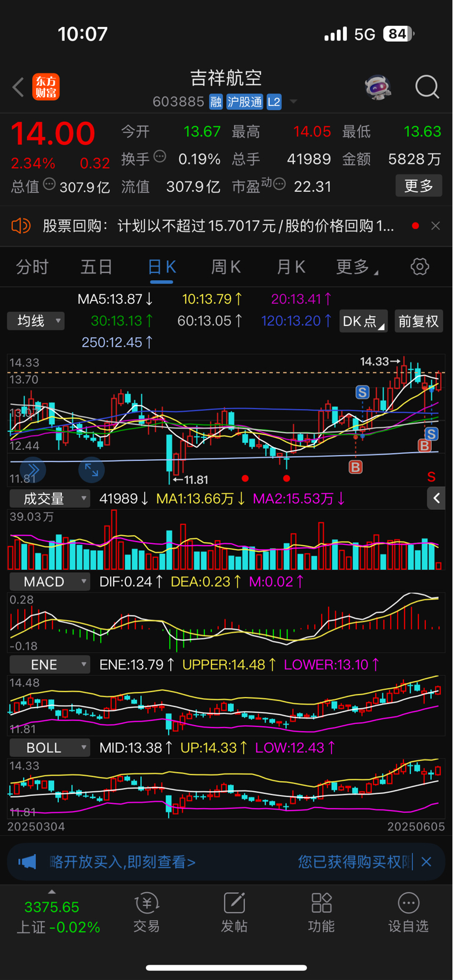Expand the stock title dropdown triangle
Image resolution: width=453 pixels, height=980 pixels.
(293, 102)
